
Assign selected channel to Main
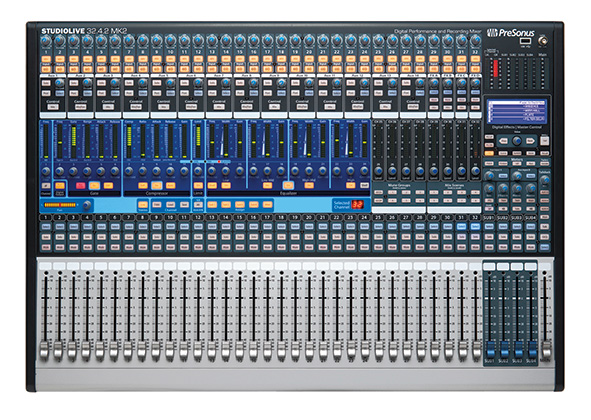coord(268,205)
